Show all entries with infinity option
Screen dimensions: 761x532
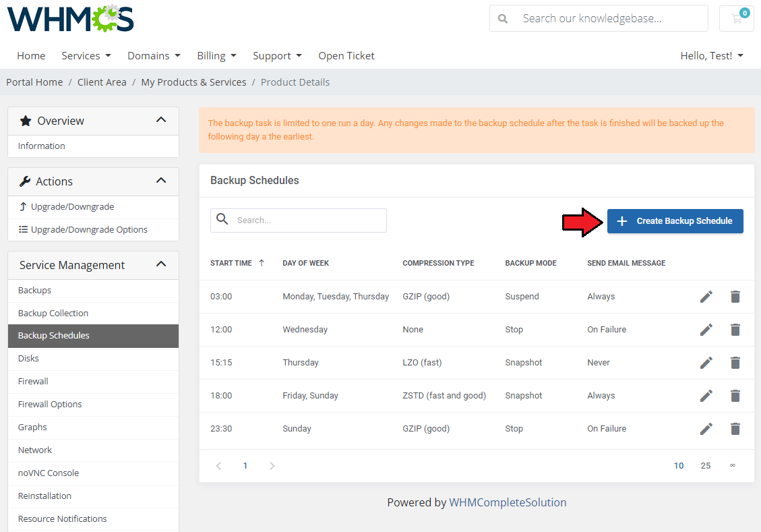[x=733, y=465]
